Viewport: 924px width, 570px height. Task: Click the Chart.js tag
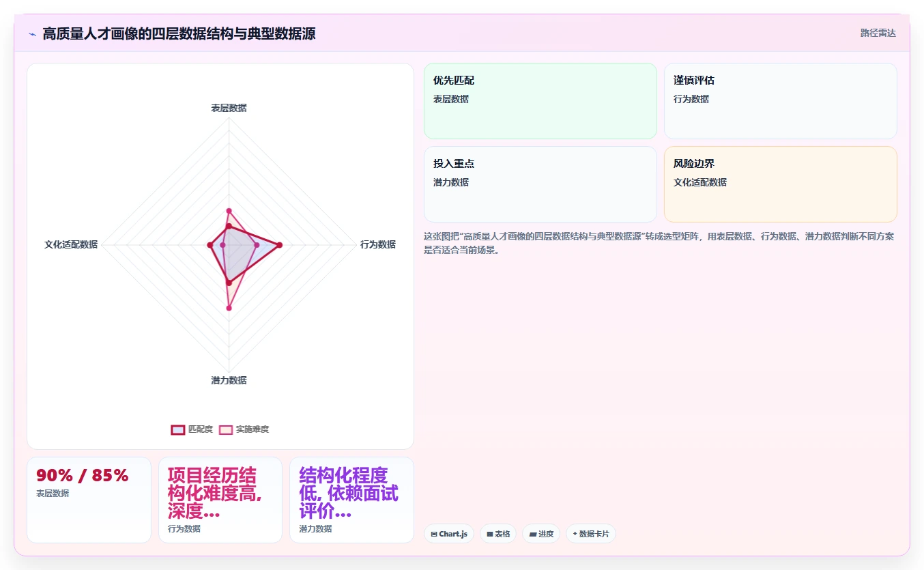(449, 534)
